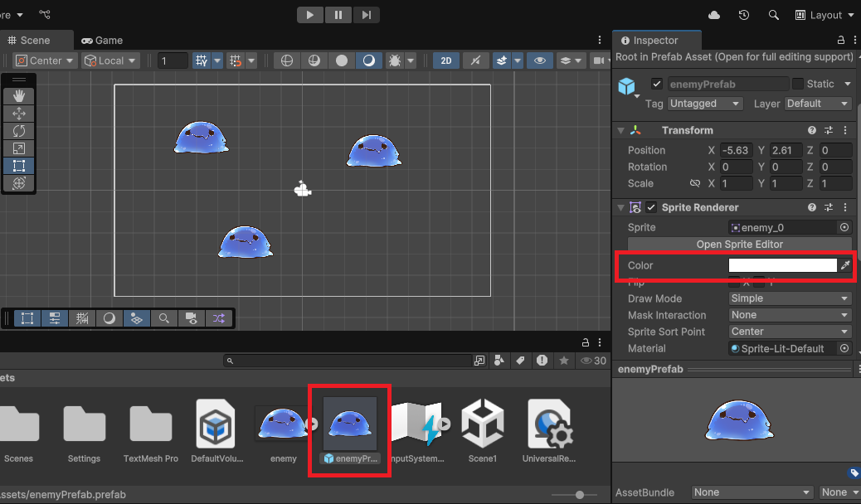Image resolution: width=861 pixels, height=504 pixels.
Task: Open Unity cloud services panel
Action: (714, 14)
